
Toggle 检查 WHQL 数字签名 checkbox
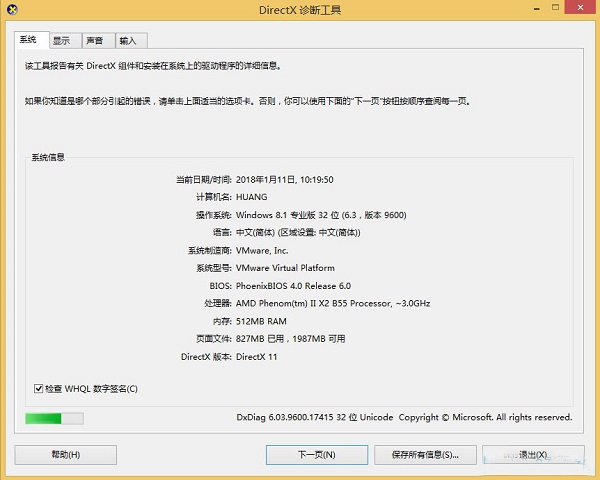pos(38,389)
